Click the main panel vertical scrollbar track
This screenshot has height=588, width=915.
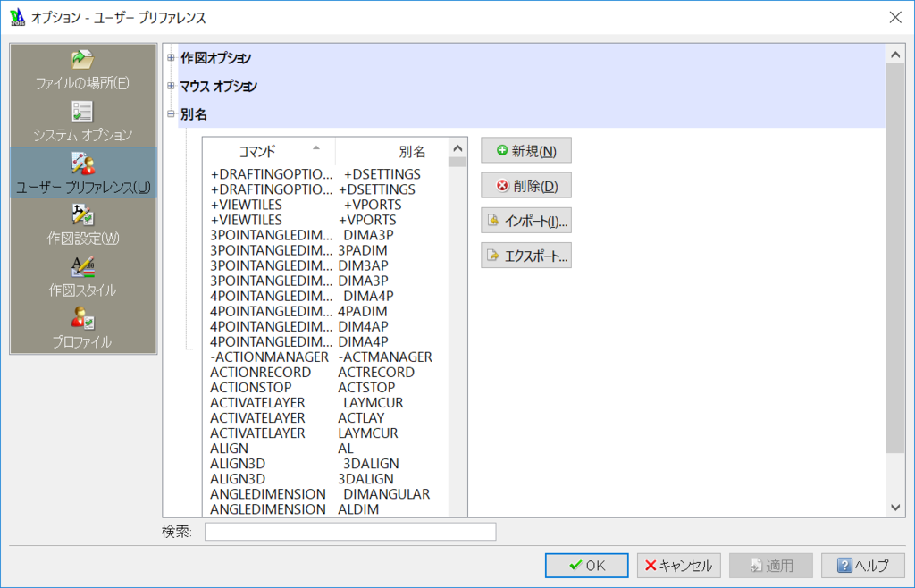click(895, 475)
